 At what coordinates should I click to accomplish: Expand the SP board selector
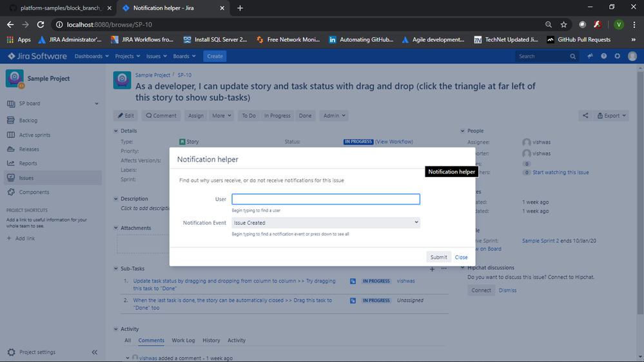click(x=97, y=104)
